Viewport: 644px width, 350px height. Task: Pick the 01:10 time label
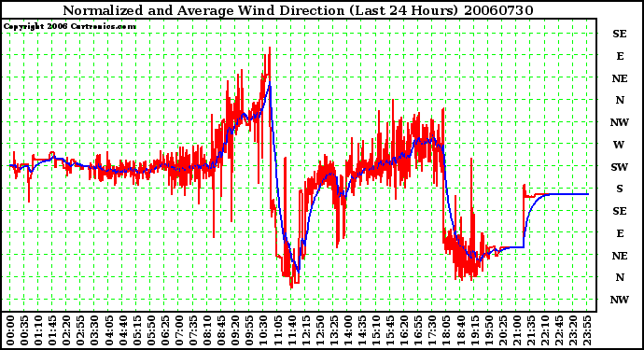[38, 330]
